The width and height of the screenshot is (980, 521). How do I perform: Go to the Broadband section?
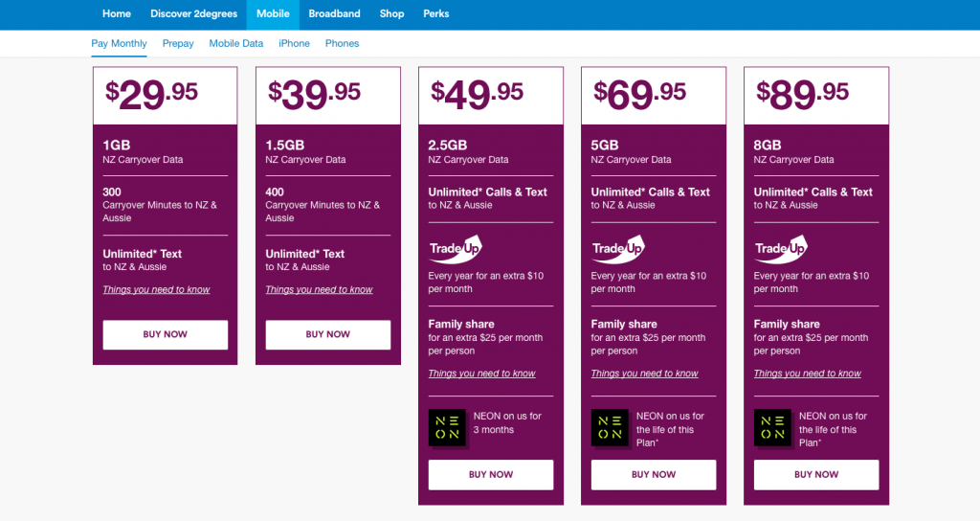[334, 14]
